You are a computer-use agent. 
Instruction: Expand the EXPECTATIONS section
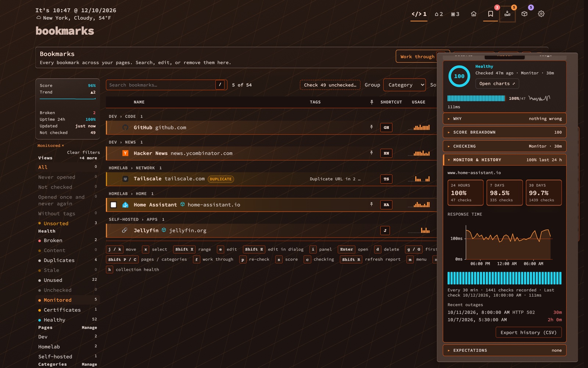505,350
